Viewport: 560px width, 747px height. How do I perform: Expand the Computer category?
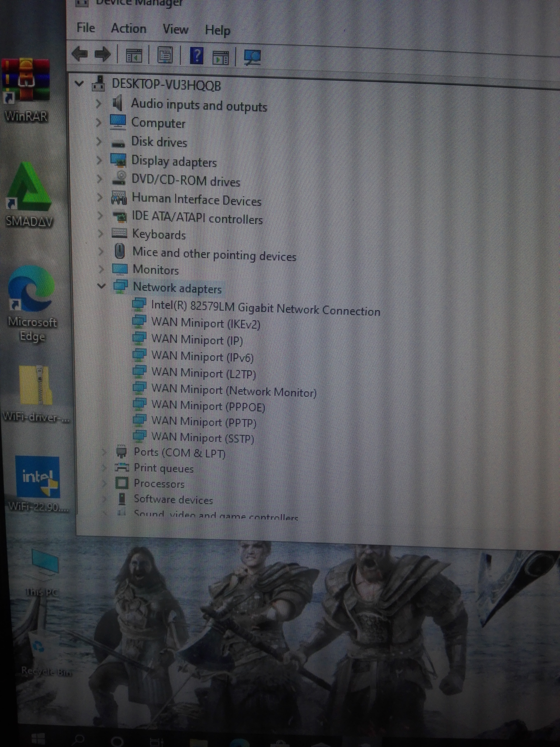coord(99,122)
